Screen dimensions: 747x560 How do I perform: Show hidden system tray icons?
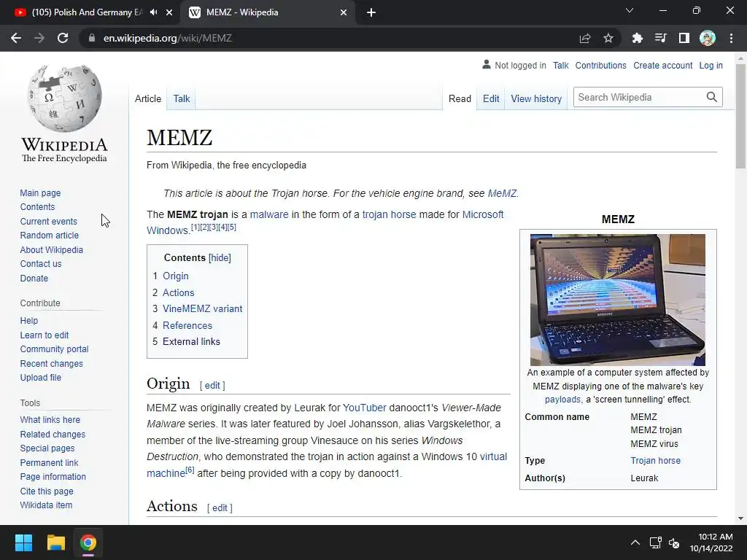635,542
